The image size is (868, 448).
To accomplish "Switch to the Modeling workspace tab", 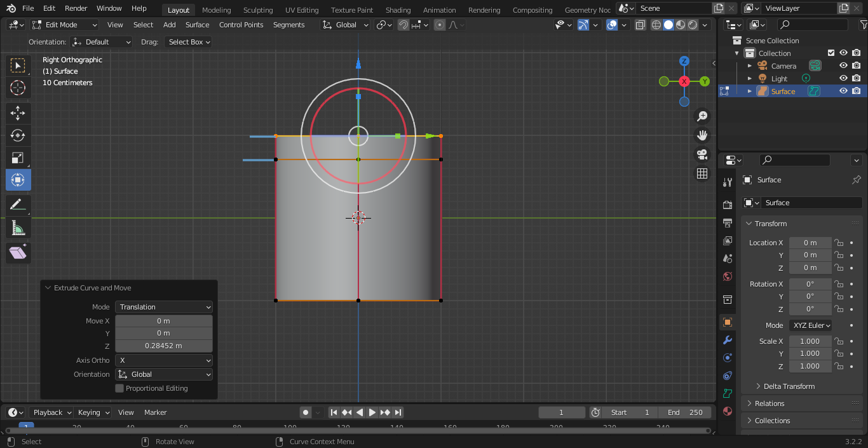I will tap(216, 10).
